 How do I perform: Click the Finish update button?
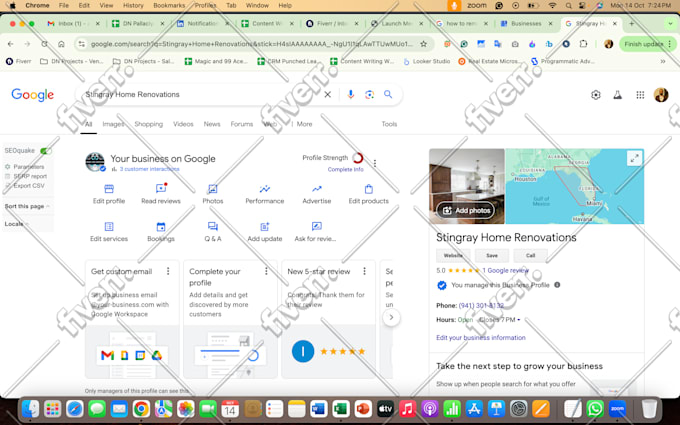coord(648,44)
